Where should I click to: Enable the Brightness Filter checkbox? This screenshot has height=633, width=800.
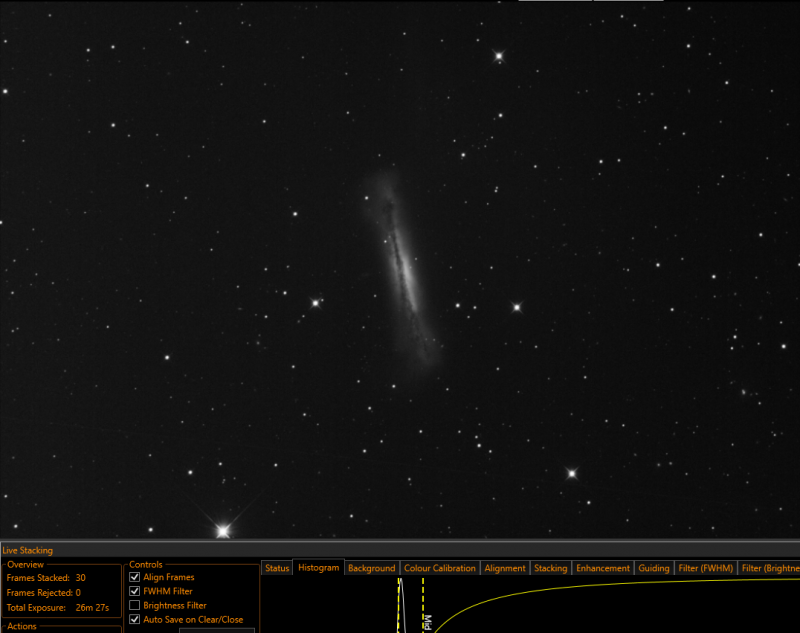click(x=135, y=605)
